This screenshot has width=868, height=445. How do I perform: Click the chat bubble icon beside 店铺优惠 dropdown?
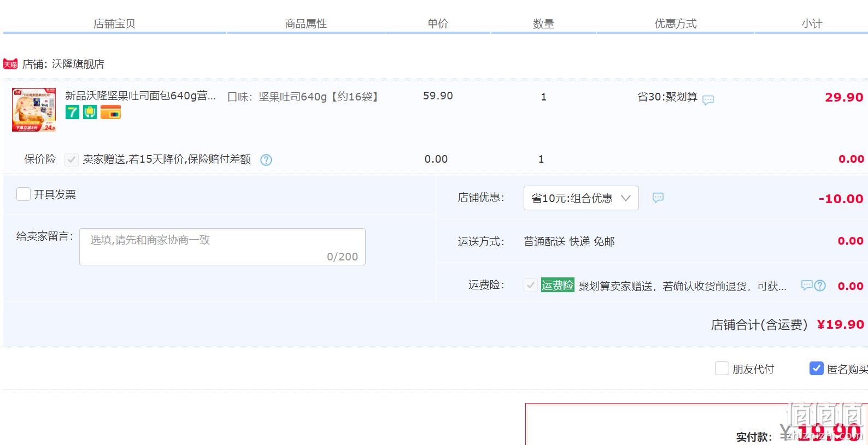click(x=658, y=198)
